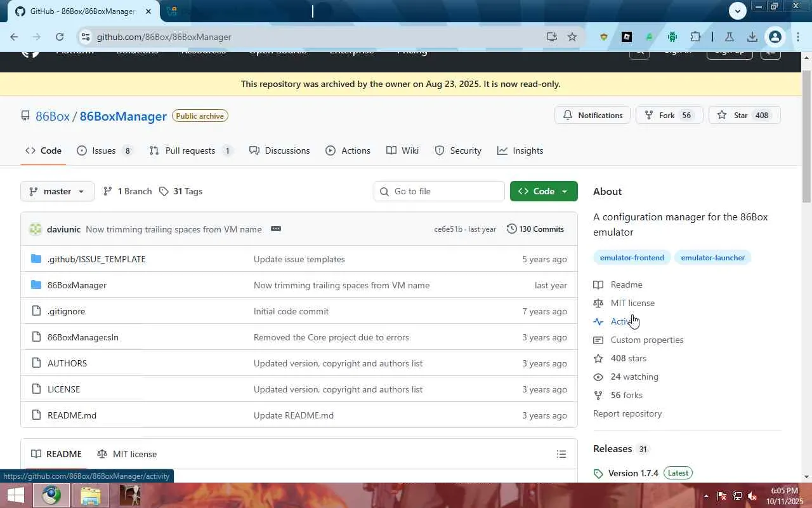The width and height of the screenshot is (812, 508).
Task: View the Insights tab
Action: [x=520, y=150]
